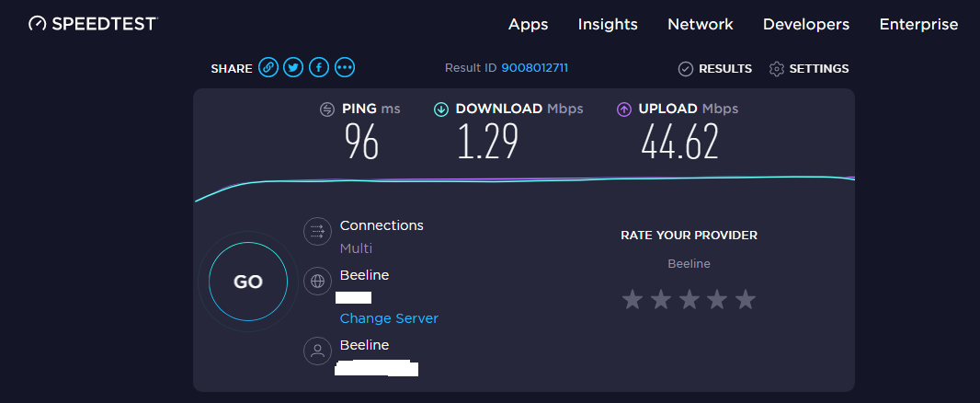Click the Speedtest gauge logo icon
The height and width of the screenshot is (403, 980).
point(37,24)
